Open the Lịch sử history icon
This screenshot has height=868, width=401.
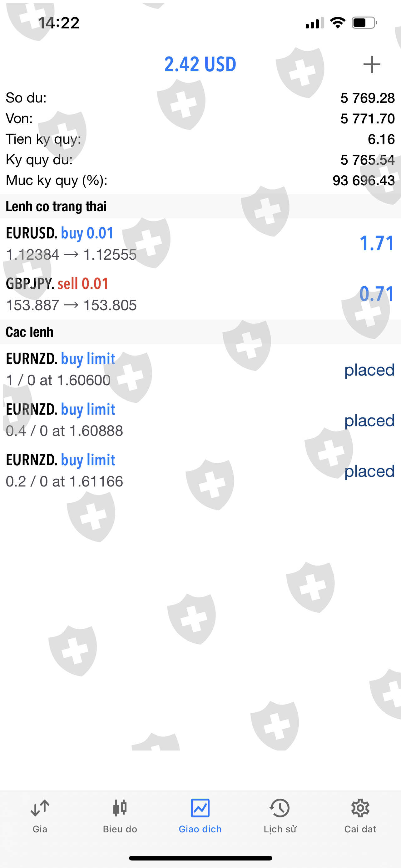click(x=280, y=808)
